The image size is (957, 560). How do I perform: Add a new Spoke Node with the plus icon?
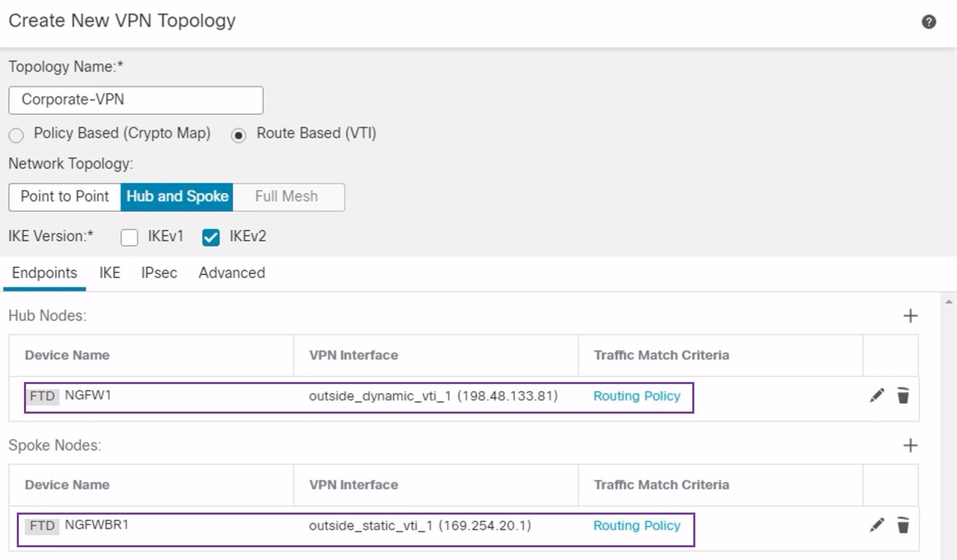(x=911, y=446)
